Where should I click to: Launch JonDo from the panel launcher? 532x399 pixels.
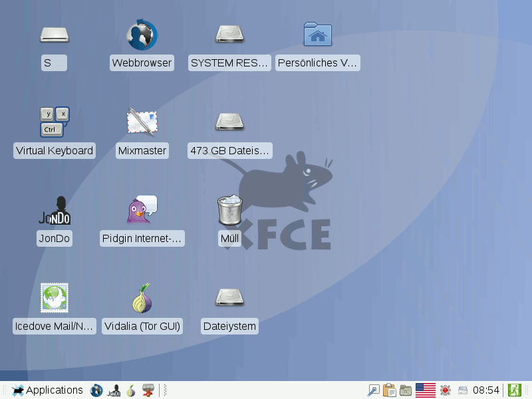point(114,390)
